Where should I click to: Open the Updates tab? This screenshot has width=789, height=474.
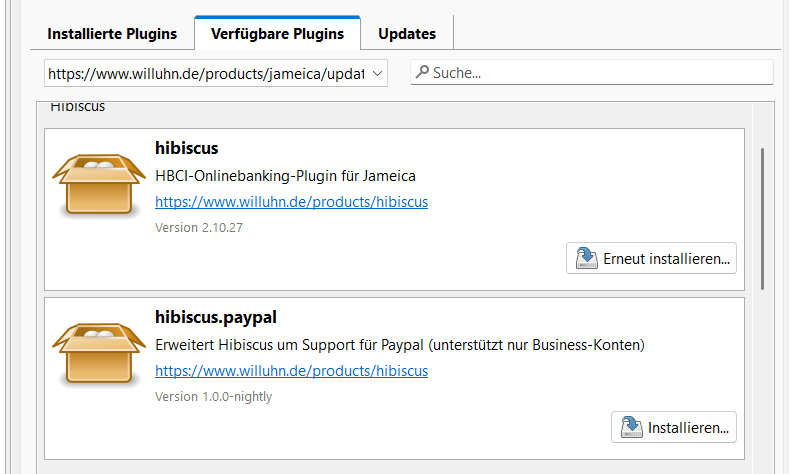(407, 34)
